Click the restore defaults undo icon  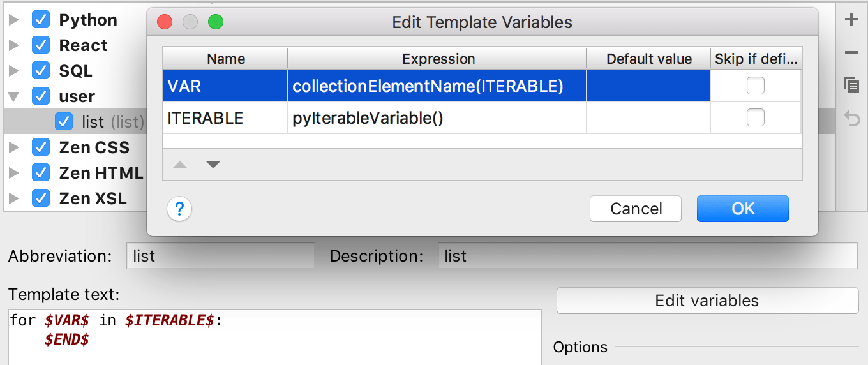click(852, 118)
